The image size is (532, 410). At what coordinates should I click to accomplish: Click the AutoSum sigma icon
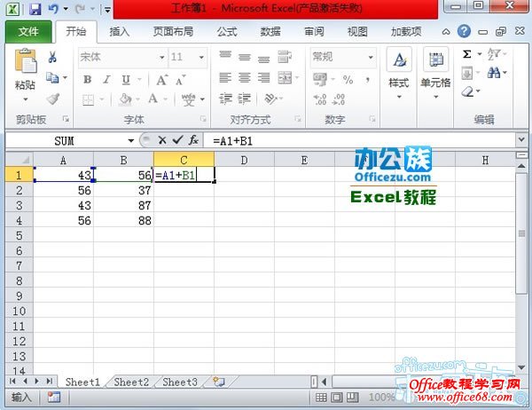(467, 54)
